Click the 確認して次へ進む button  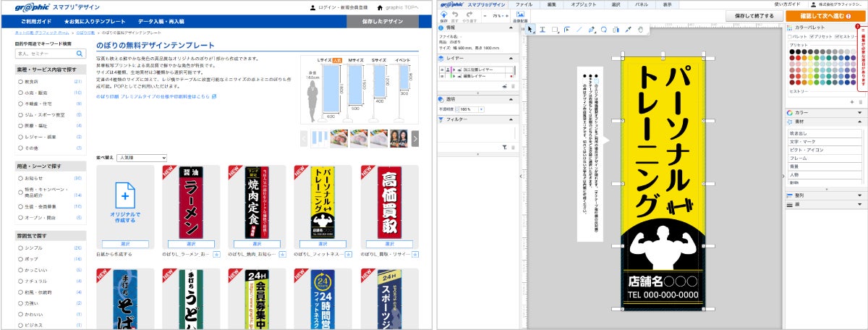coord(825,15)
